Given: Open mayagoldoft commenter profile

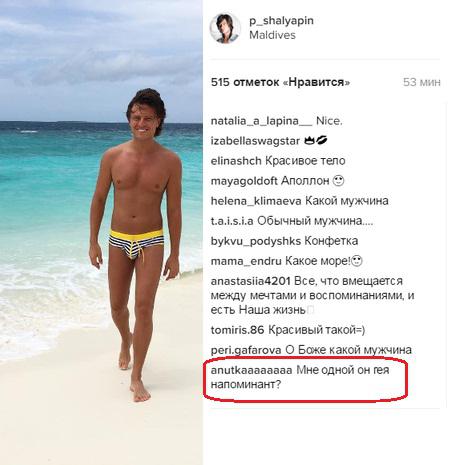Looking at the screenshot, I should tap(244, 181).
